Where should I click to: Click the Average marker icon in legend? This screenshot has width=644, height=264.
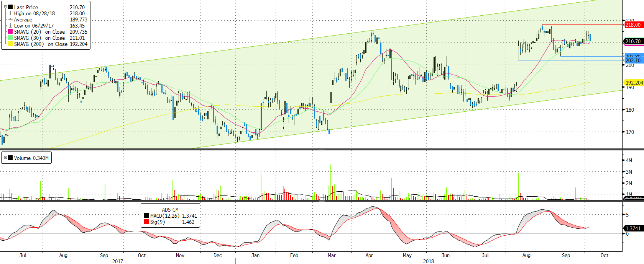[10, 19]
